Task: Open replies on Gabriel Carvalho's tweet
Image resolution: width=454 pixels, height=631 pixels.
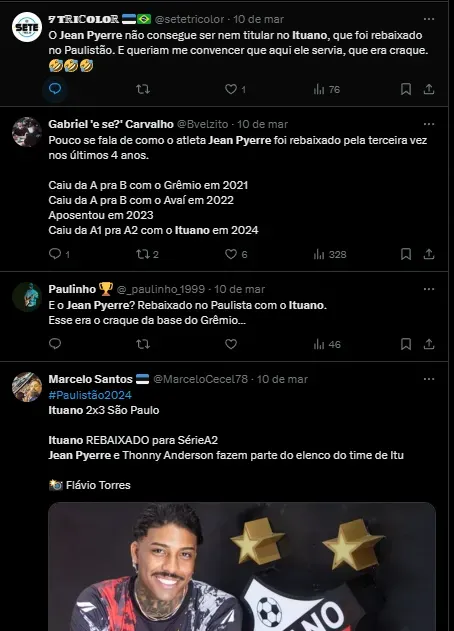Action: click(59, 254)
